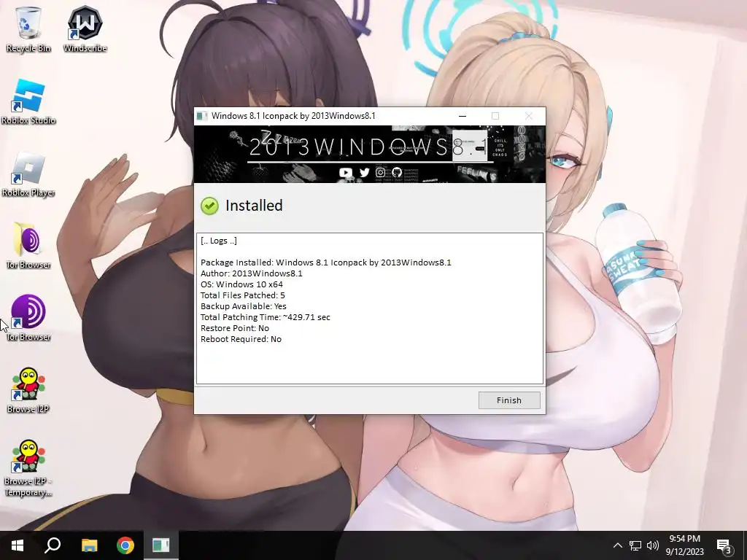Image resolution: width=747 pixels, height=560 pixels.
Task: Select the Browse I2P desktop shortcut
Action: click(x=28, y=391)
